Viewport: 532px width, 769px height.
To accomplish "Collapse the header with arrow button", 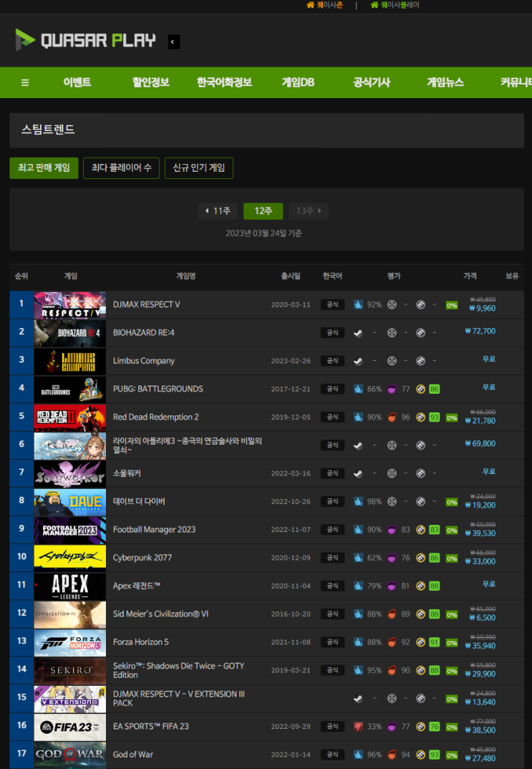I will [x=173, y=42].
